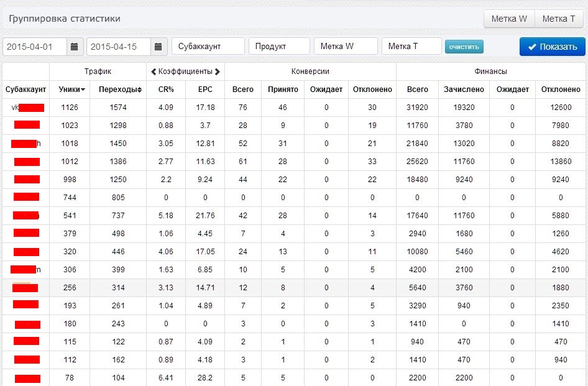This screenshot has width=588, height=386.
Task: Open calendar picker for start date 2015-04-01
Action: click(74, 47)
